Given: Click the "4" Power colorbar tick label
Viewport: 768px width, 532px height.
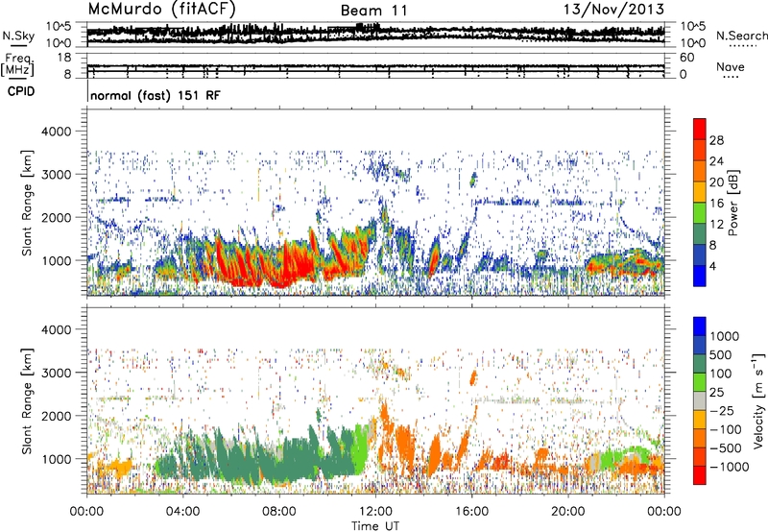Looking at the screenshot, I should pyautogui.click(x=712, y=266).
